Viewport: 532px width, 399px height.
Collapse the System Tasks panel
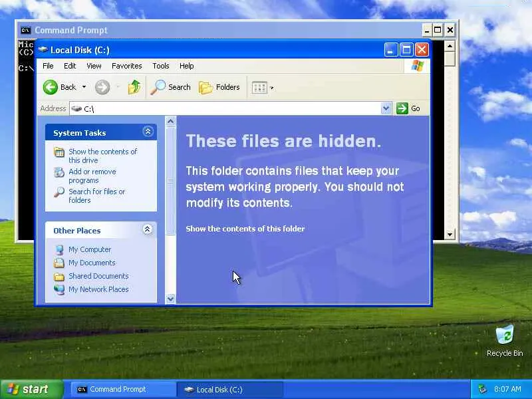click(148, 132)
